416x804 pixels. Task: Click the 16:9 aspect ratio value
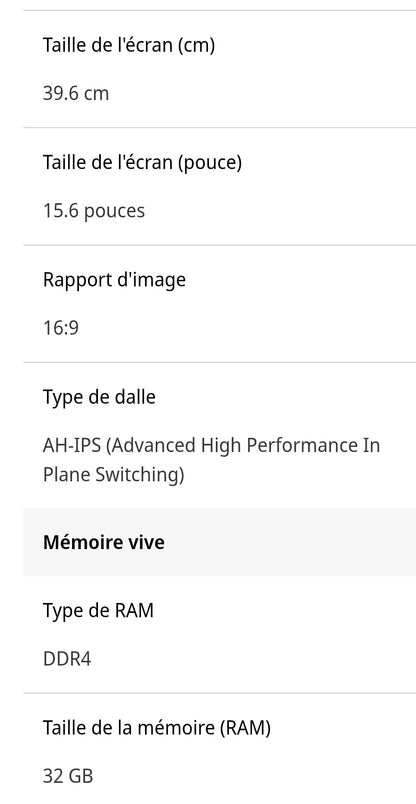[x=61, y=328]
